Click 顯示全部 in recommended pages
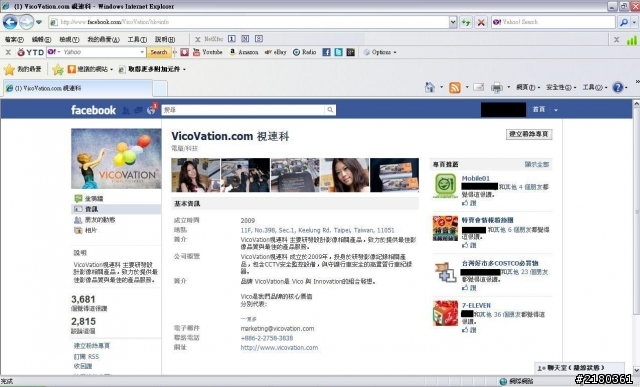Screen dimensions: 640x387 point(537,164)
